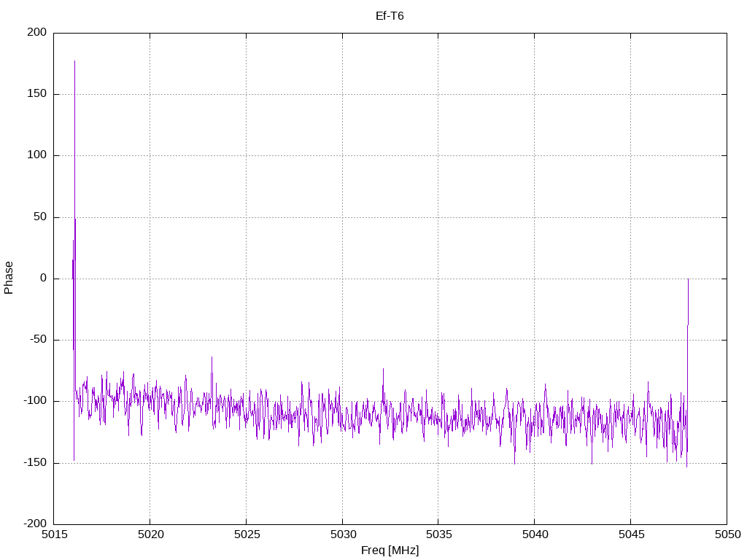The image size is (747, 560).
Task: Click the peak just past 5023 MHz
Action: point(212,357)
